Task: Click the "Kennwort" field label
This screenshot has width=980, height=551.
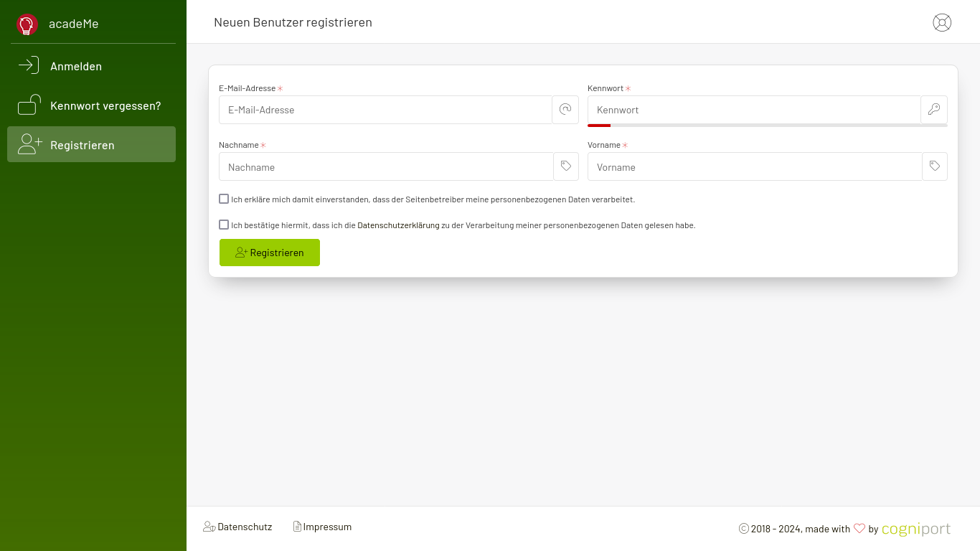Action: click(x=606, y=88)
